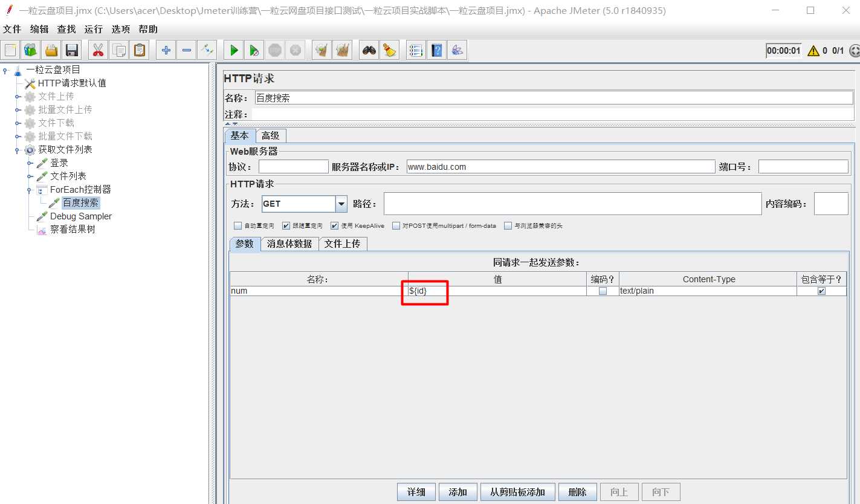Viewport: 860px width, 504px height.
Task: Click the 从剪贴板添加 button
Action: coord(518,492)
